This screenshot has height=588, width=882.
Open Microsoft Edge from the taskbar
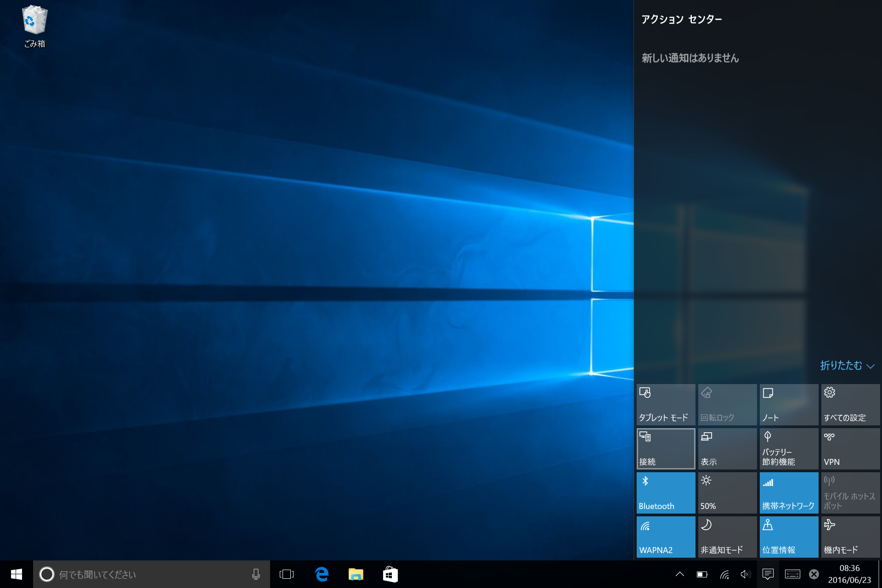322,574
